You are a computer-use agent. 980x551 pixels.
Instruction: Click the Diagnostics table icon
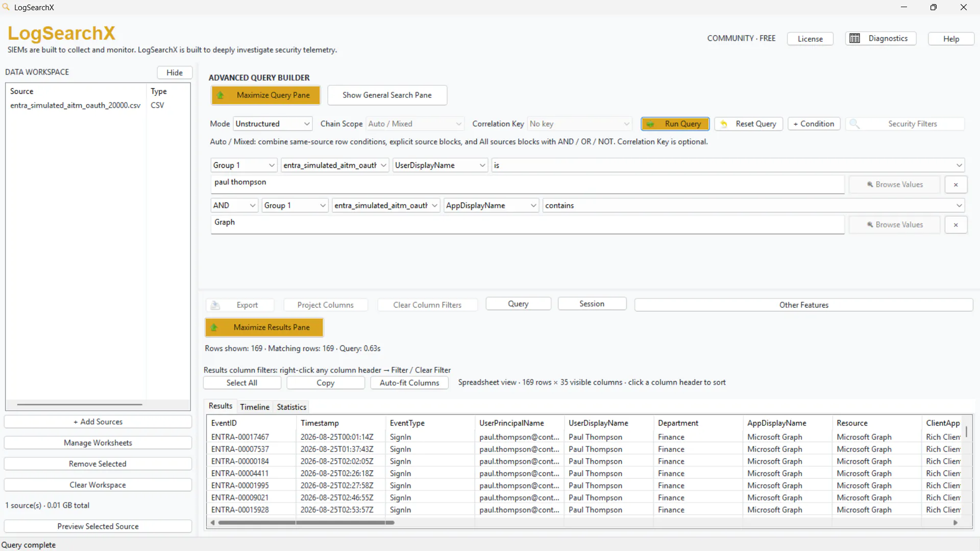[855, 38]
